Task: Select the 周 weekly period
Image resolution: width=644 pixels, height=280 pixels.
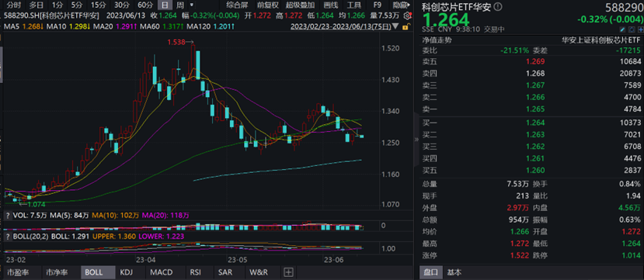Action: [x=180, y=5]
